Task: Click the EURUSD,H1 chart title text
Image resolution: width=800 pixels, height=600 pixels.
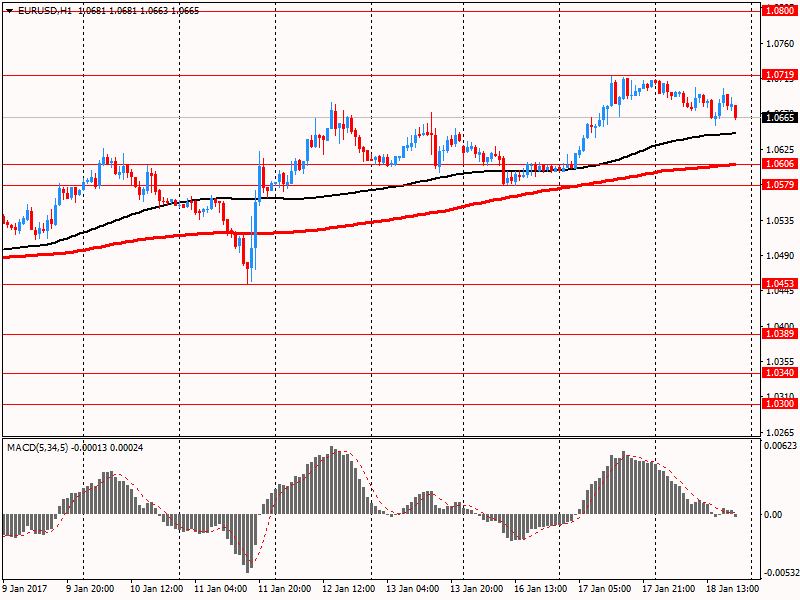Action: pos(44,9)
